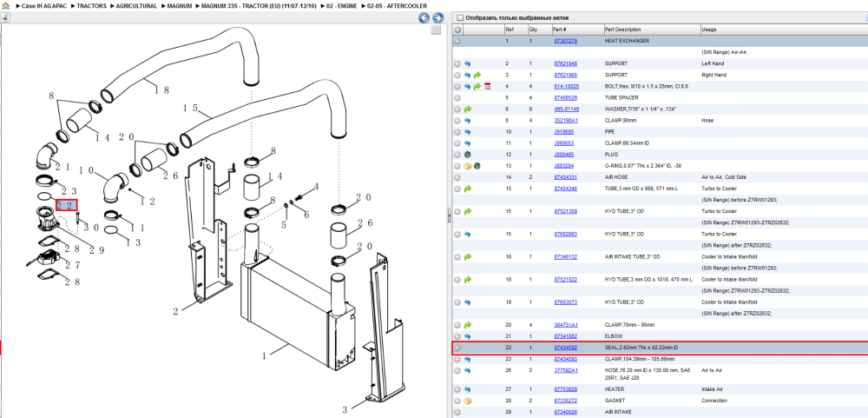The image size is (868, 418).
Task: Click the red list icon in BOLT row 4
Action: pos(488,87)
